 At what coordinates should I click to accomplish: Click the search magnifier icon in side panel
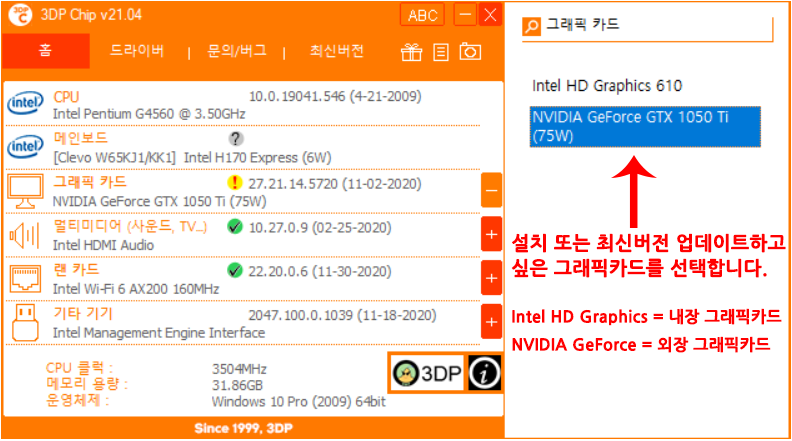(x=531, y=26)
